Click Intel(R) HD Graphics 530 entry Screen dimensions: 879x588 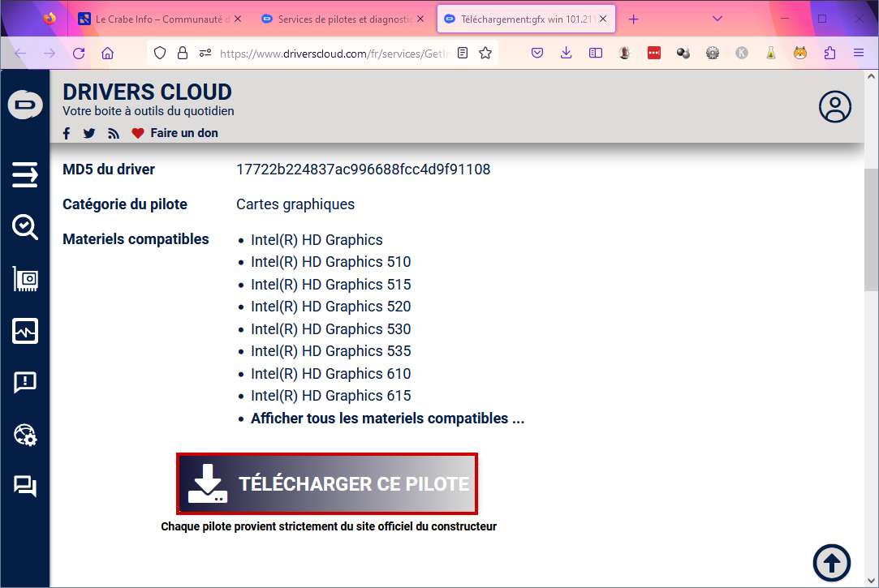[x=331, y=329]
